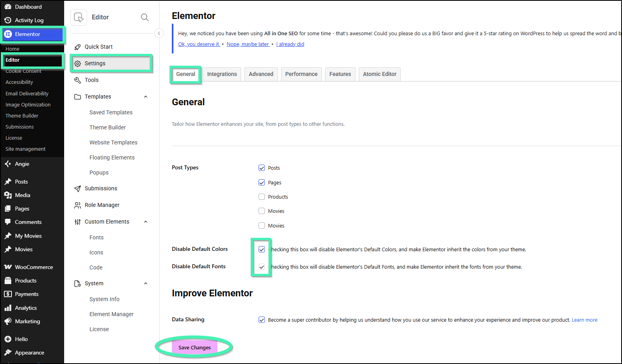Open Popups in the sidebar
The width and height of the screenshot is (622, 364).
point(99,173)
